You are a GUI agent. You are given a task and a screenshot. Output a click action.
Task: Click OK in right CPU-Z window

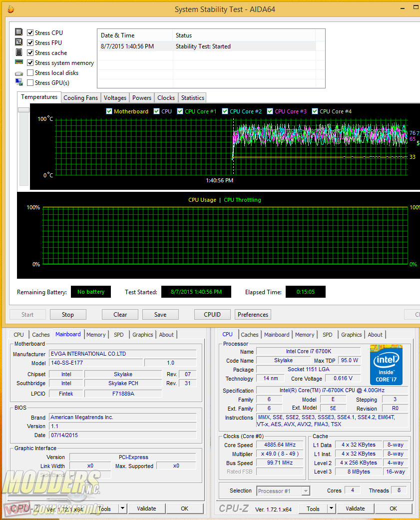(x=393, y=509)
